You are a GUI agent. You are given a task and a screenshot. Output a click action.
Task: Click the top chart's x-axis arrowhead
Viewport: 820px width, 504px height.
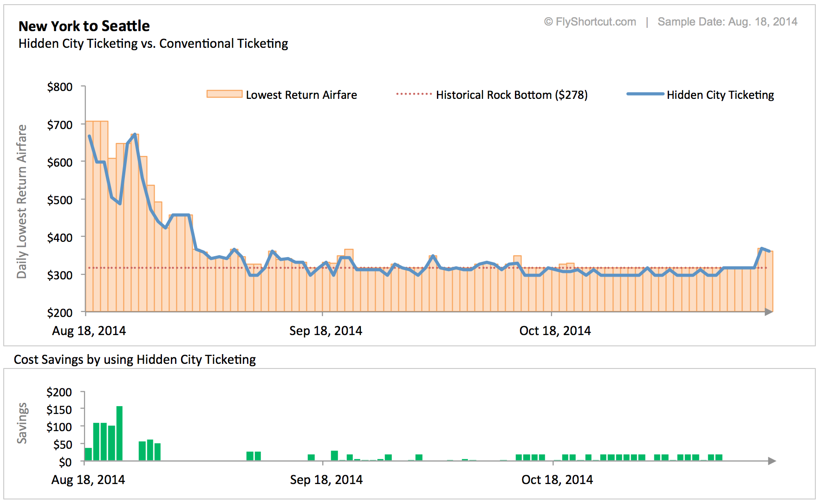coord(769,312)
